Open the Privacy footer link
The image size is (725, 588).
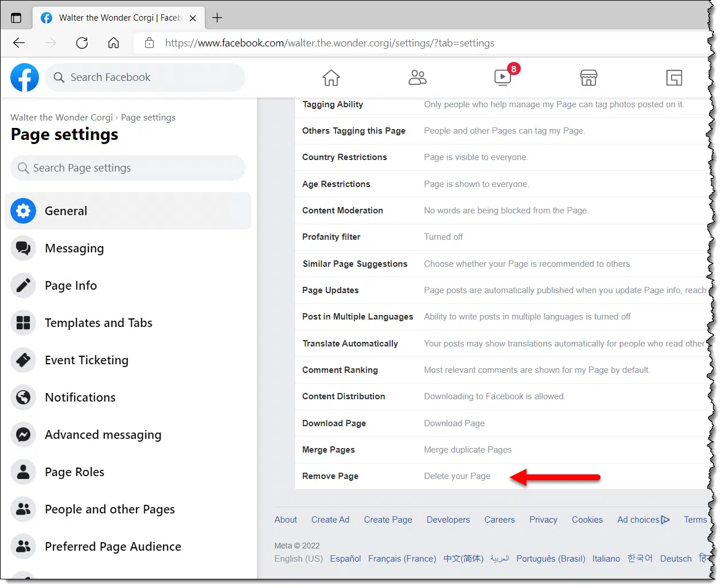(x=543, y=520)
